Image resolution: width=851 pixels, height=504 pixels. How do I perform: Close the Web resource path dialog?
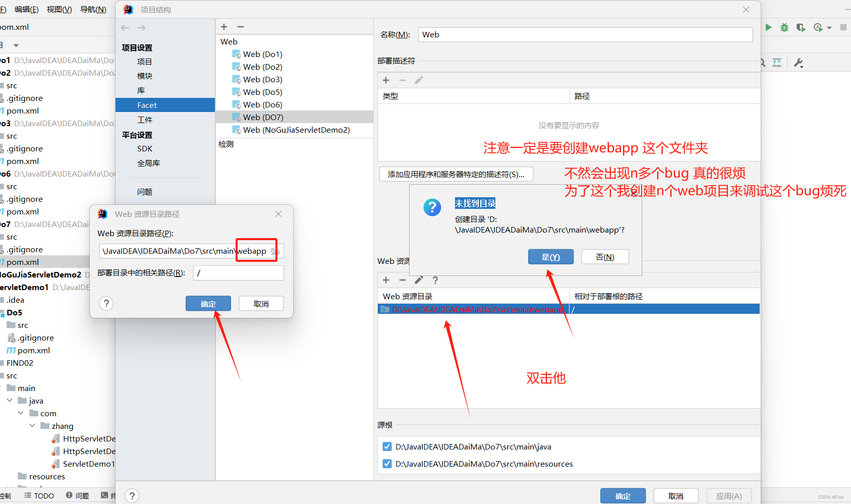[278, 214]
